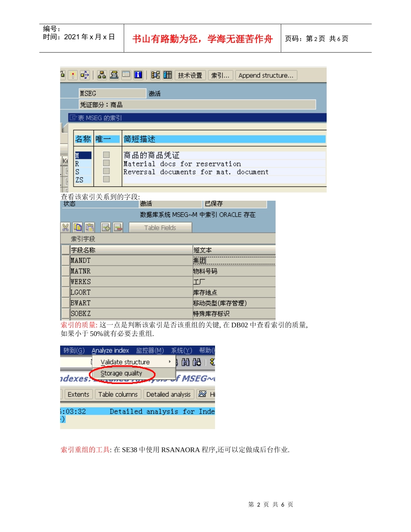The height and width of the screenshot is (532, 411).
Task: Click the 凭证部分：商品 description field
Action: [197, 104]
